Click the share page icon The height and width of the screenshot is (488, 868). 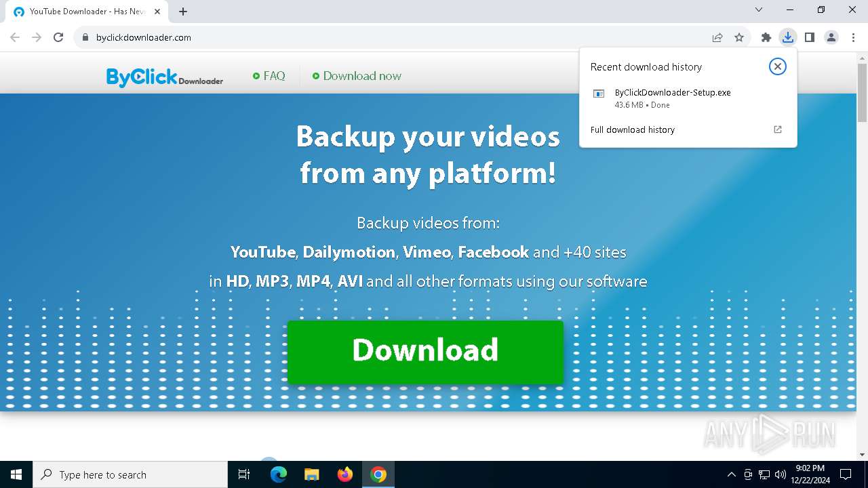click(x=717, y=37)
